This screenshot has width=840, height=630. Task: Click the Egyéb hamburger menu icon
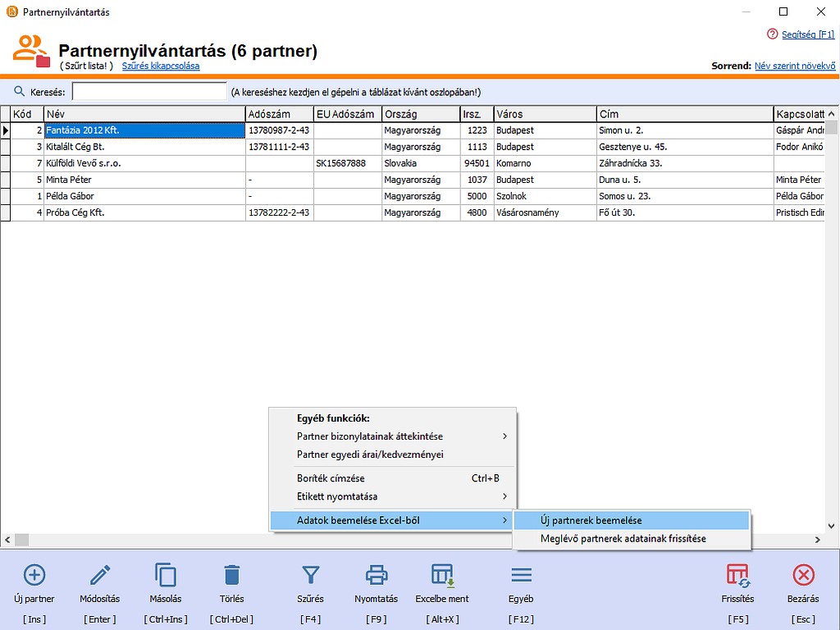521,574
